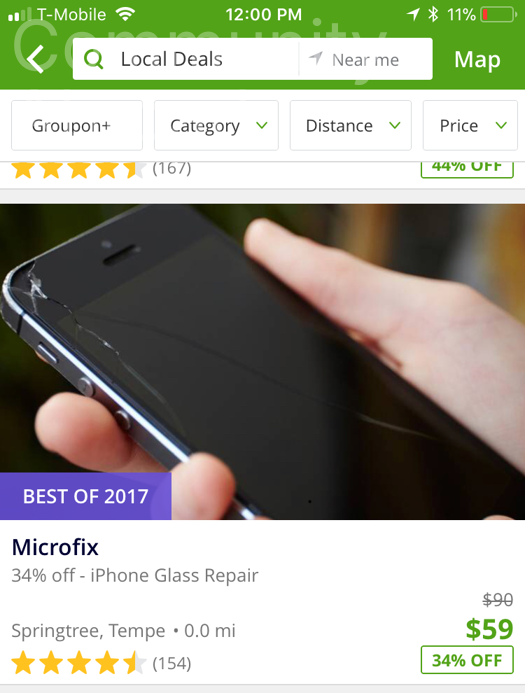Screen dimensions: 525x693
Task: Tap the green search magnifier icon
Action: click(x=94, y=59)
